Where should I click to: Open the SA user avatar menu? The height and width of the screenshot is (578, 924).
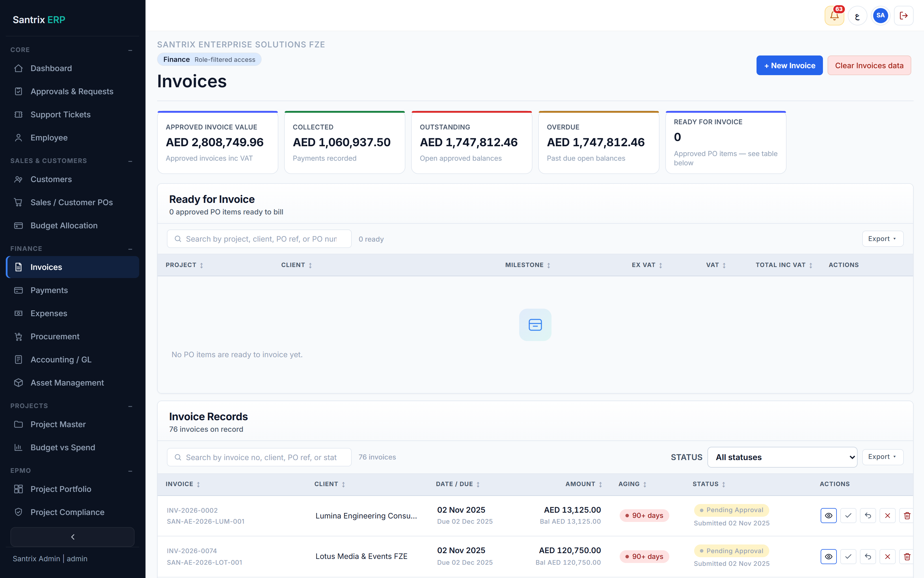tap(880, 16)
